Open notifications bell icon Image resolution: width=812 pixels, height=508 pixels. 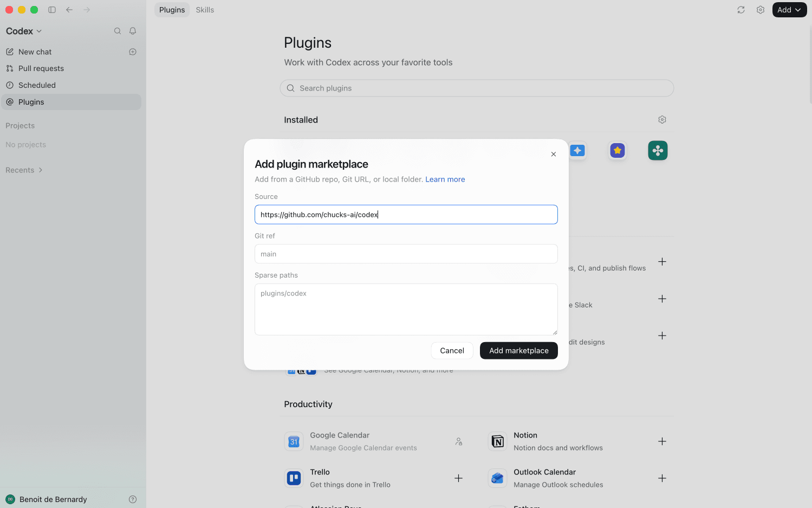click(x=133, y=31)
